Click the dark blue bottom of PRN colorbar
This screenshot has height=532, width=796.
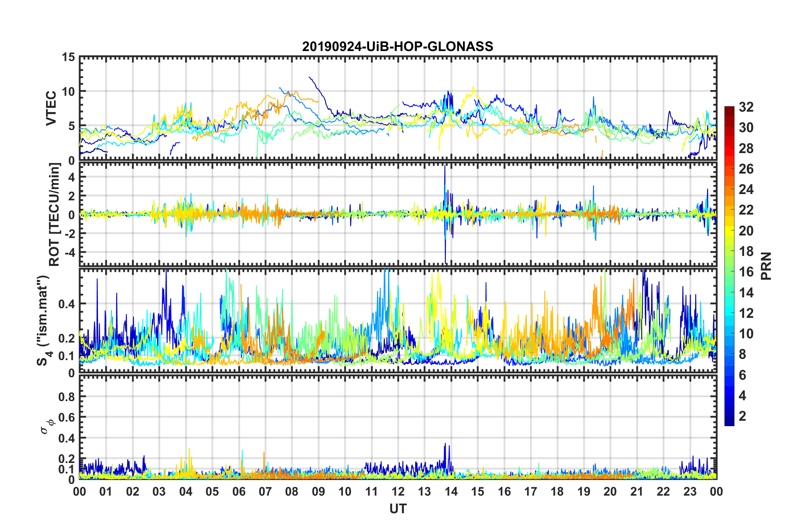[729, 422]
